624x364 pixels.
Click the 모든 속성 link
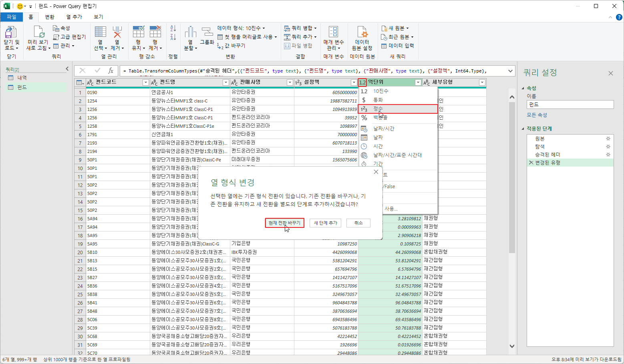point(537,115)
